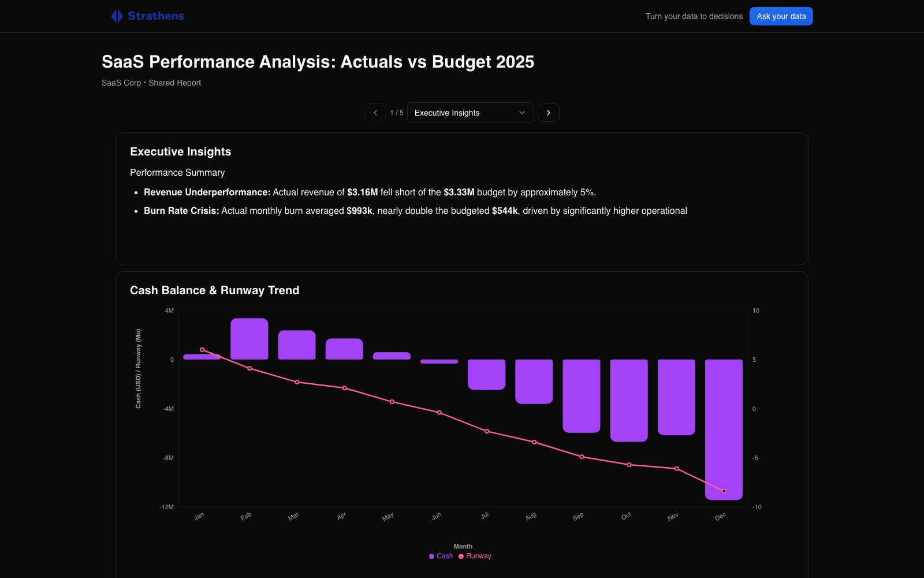The height and width of the screenshot is (578, 924).
Task: Click the Strathens diamond logo icon
Action: pyautogui.click(x=117, y=16)
